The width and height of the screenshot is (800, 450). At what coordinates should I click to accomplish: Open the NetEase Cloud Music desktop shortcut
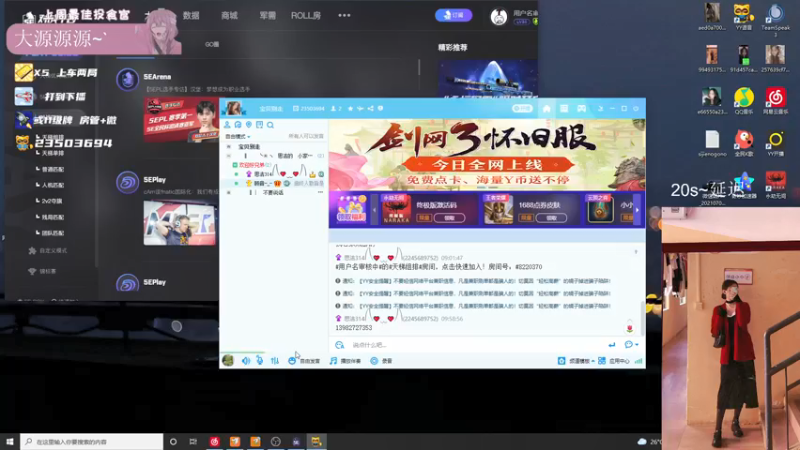[776, 102]
